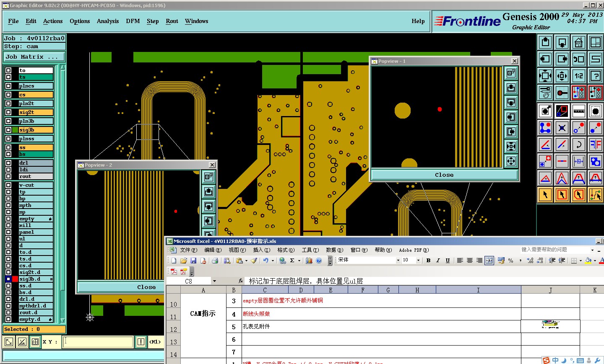Open Excel help question box dropdown

point(592,250)
